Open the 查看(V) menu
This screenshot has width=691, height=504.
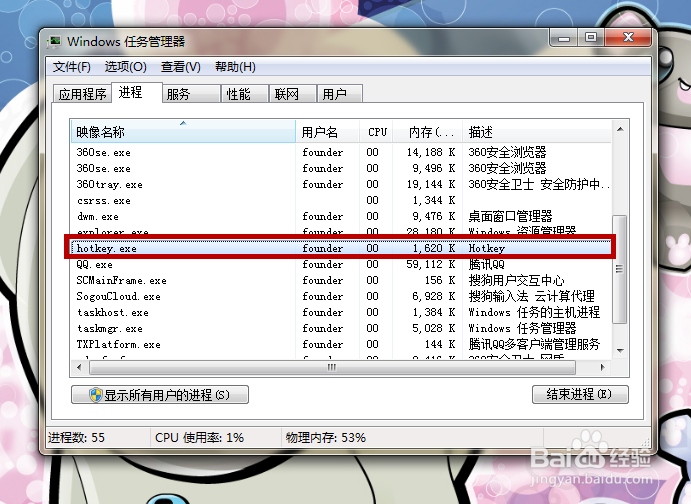pyautogui.click(x=181, y=67)
